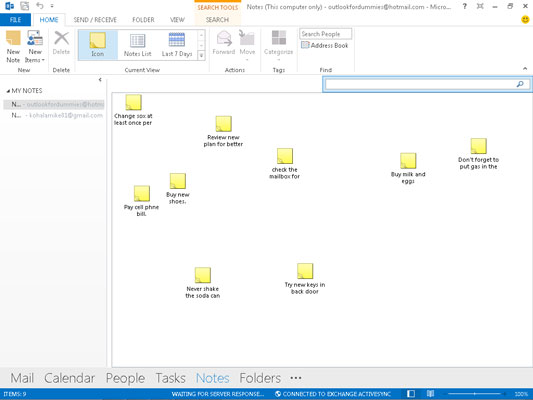Image resolution: width=533 pixels, height=400 pixels.
Task: Go to People
Action: [125, 379]
